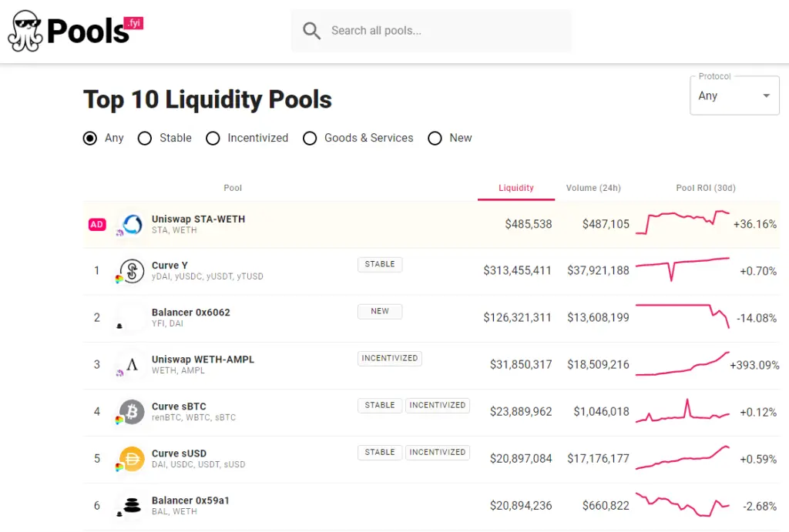Click the Balancer 0x6062 blank token icon
Image resolution: width=789 pixels, height=532 pixels.
(133, 318)
